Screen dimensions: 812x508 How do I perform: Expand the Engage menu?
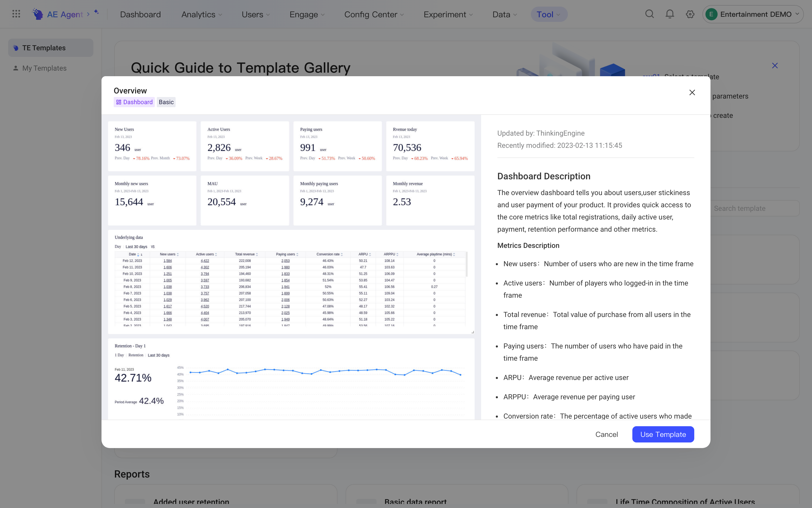click(307, 14)
